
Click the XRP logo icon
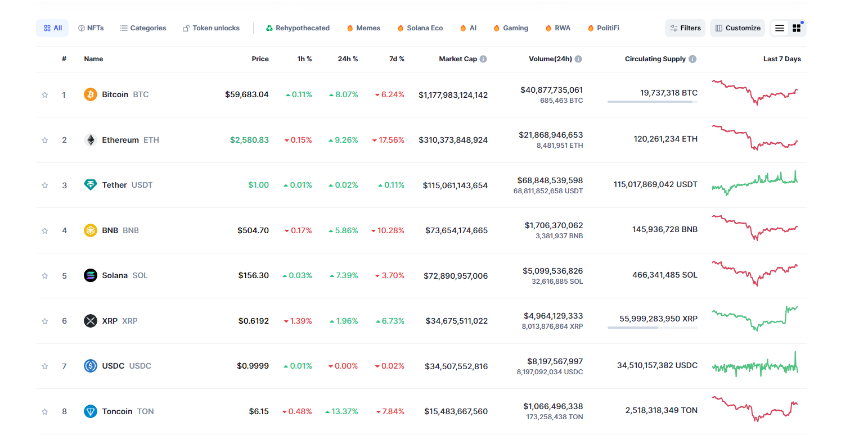tap(91, 321)
